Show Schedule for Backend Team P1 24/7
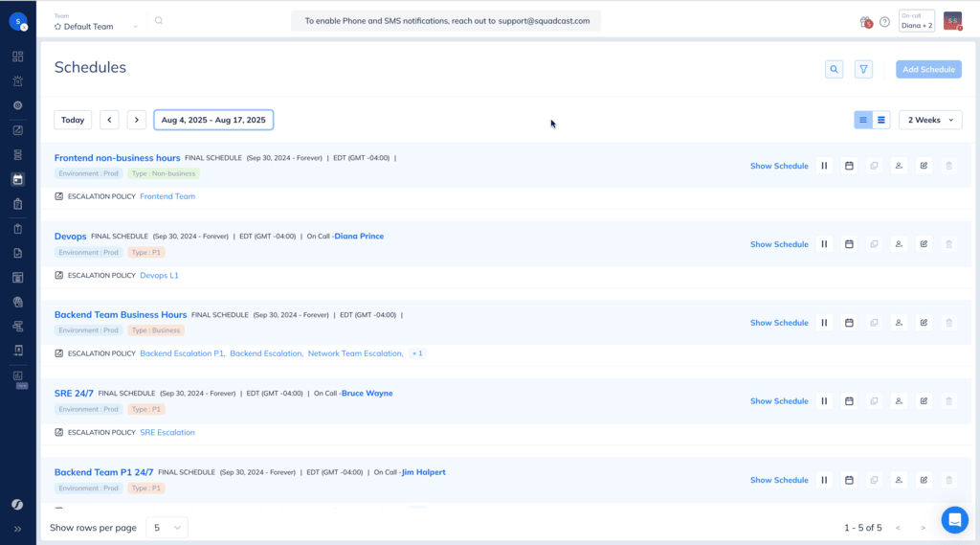The height and width of the screenshot is (545, 980). pos(779,480)
